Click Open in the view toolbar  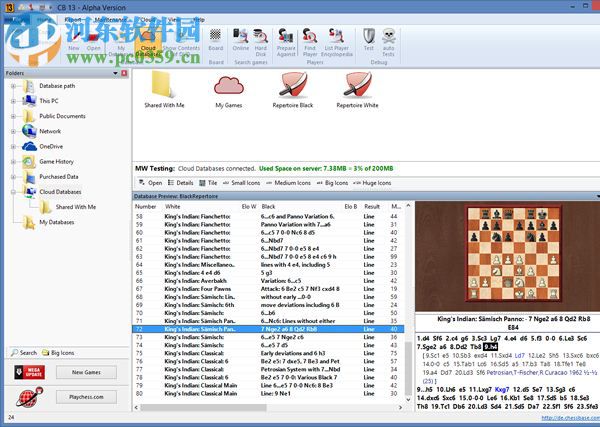pyautogui.click(x=150, y=183)
